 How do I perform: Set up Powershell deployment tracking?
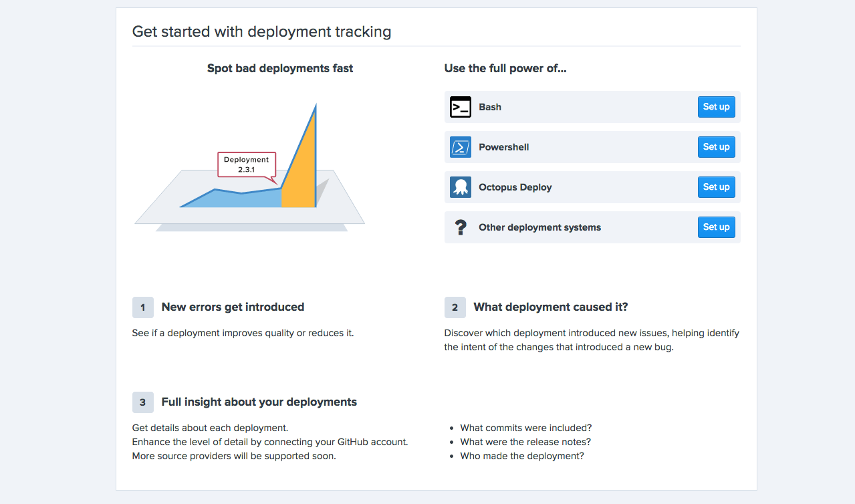pos(715,146)
